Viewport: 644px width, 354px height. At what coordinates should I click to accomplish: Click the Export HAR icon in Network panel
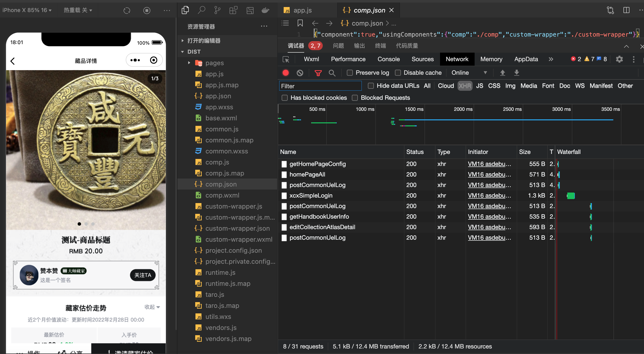point(516,72)
